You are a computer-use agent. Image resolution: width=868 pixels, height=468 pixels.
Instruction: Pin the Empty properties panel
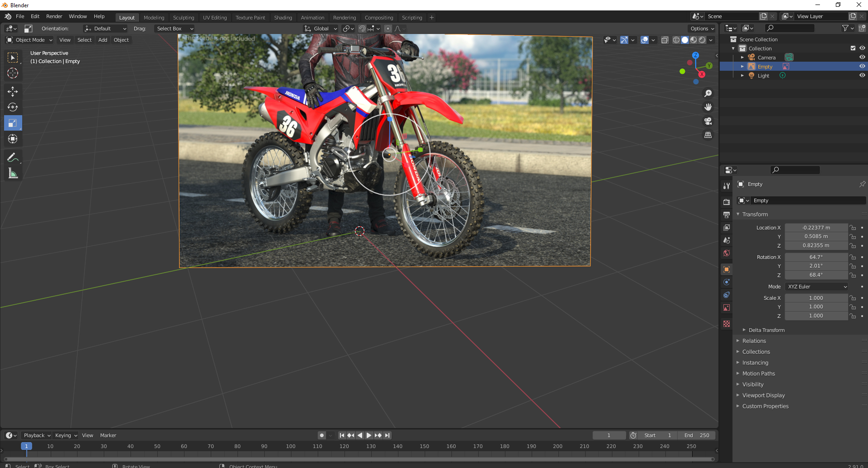(x=862, y=184)
